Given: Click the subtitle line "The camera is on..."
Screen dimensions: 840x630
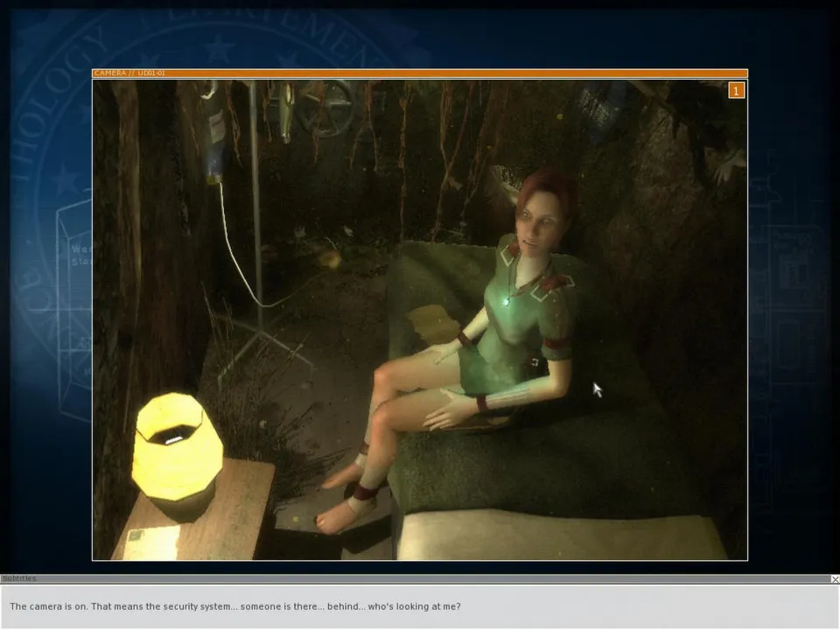Looking at the screenshot, I should [x=234, y=606].
